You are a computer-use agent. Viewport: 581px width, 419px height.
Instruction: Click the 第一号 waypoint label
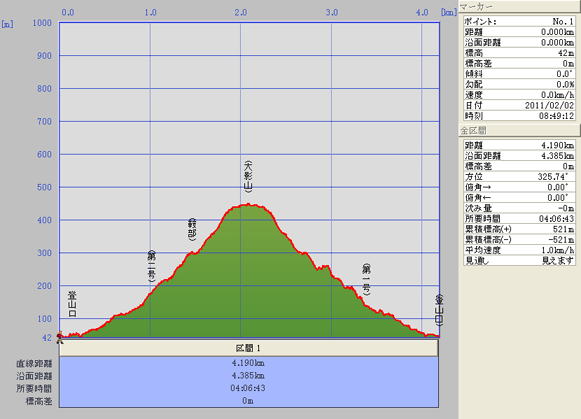pos(366,279)
